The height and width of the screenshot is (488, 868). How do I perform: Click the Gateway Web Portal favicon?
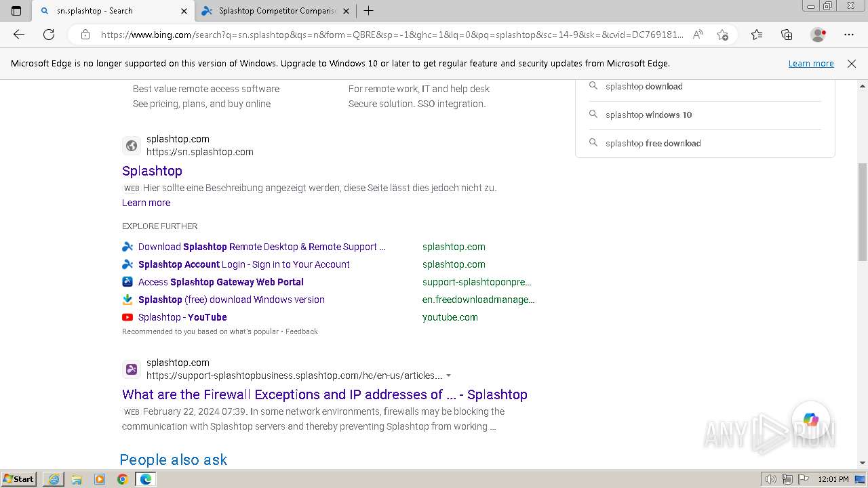tap(127, 282)
